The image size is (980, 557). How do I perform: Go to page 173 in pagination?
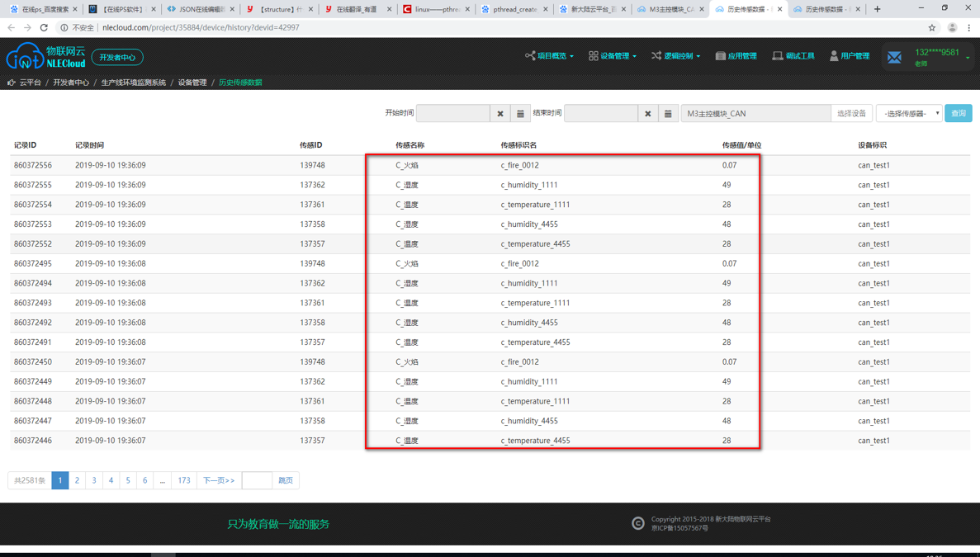coord(184,480)
